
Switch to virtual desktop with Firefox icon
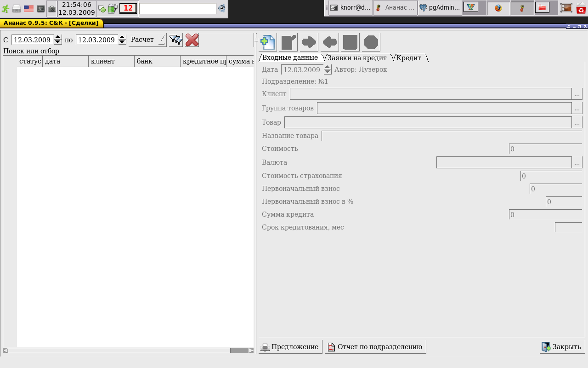498,8
